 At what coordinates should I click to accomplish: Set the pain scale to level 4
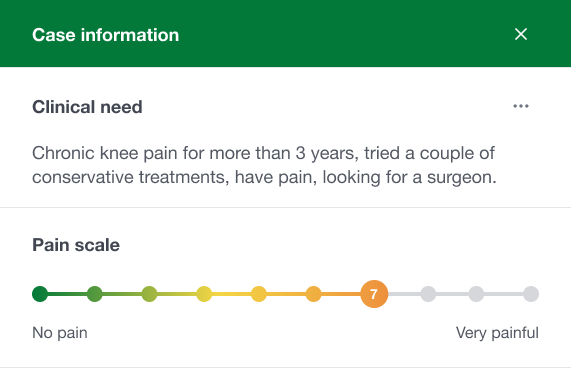click(x=204, y=294)
